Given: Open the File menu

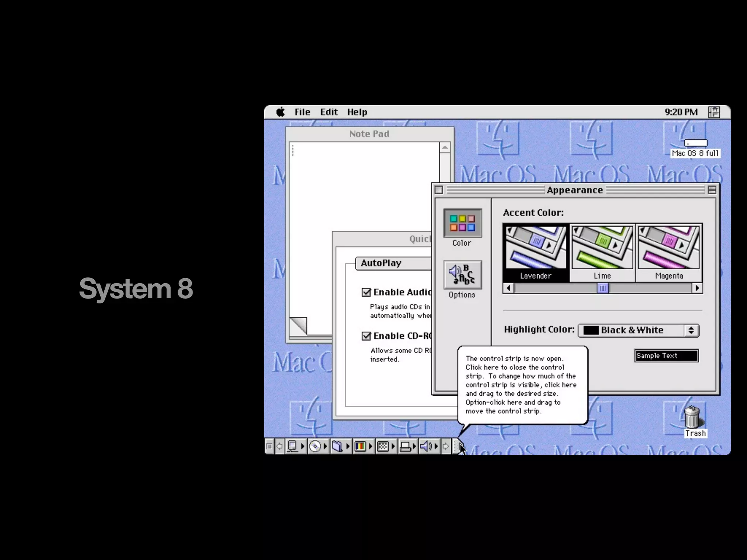Looking at the screenshot, I should 302,112.
